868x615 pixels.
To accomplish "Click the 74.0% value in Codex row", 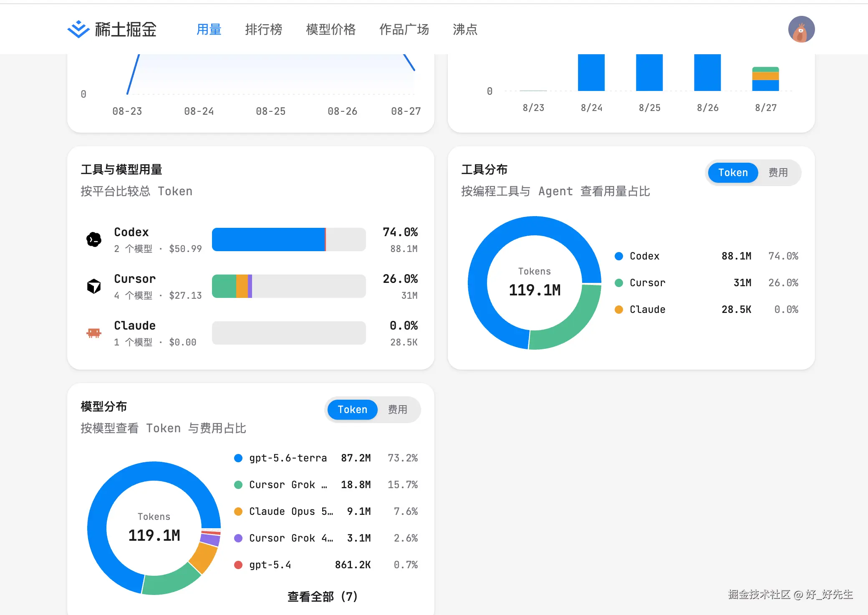I will (400, 232).
